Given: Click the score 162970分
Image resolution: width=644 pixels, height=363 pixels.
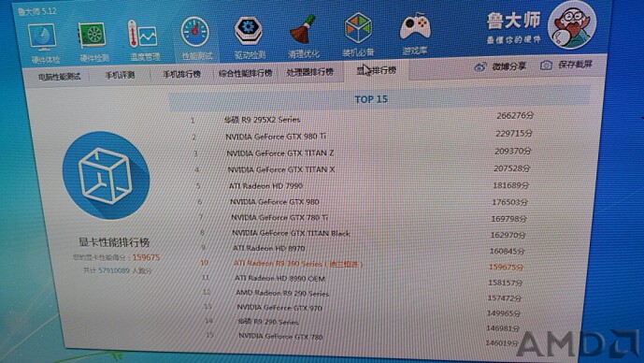Looking at the screenshot, I should (508, 236).
